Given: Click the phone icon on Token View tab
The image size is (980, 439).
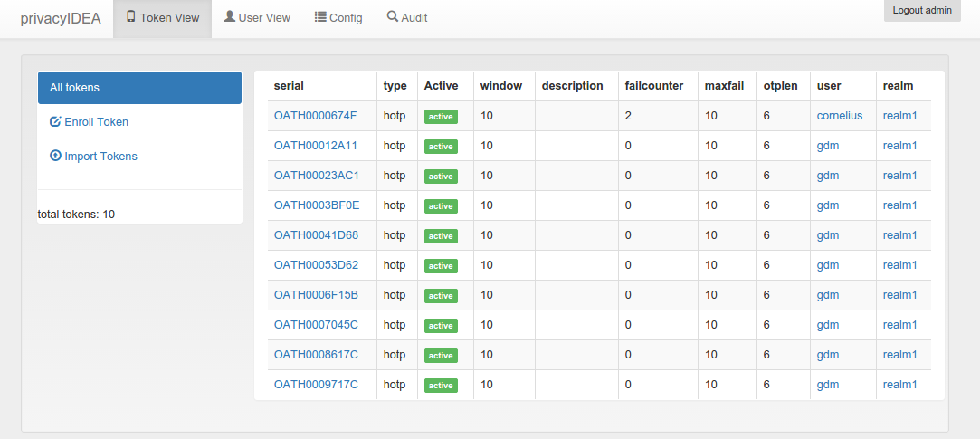Looking at the screenshot, I should tap(130, 17).
